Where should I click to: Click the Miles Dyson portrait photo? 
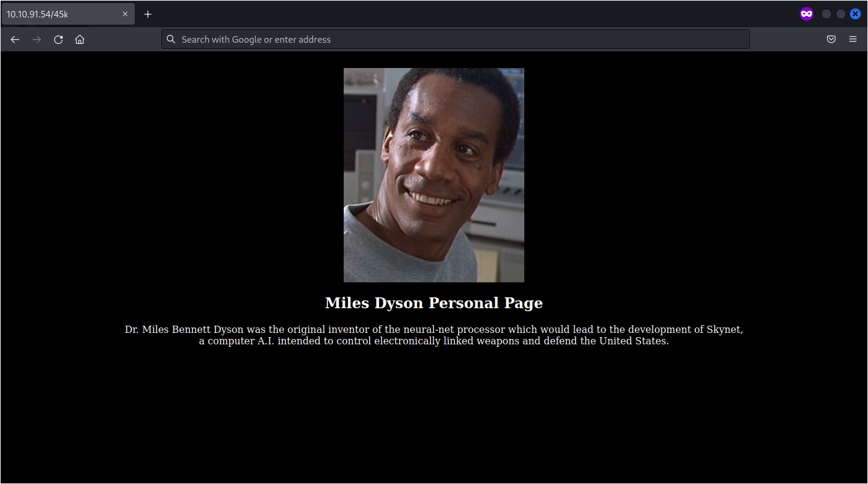coord(433,175)
